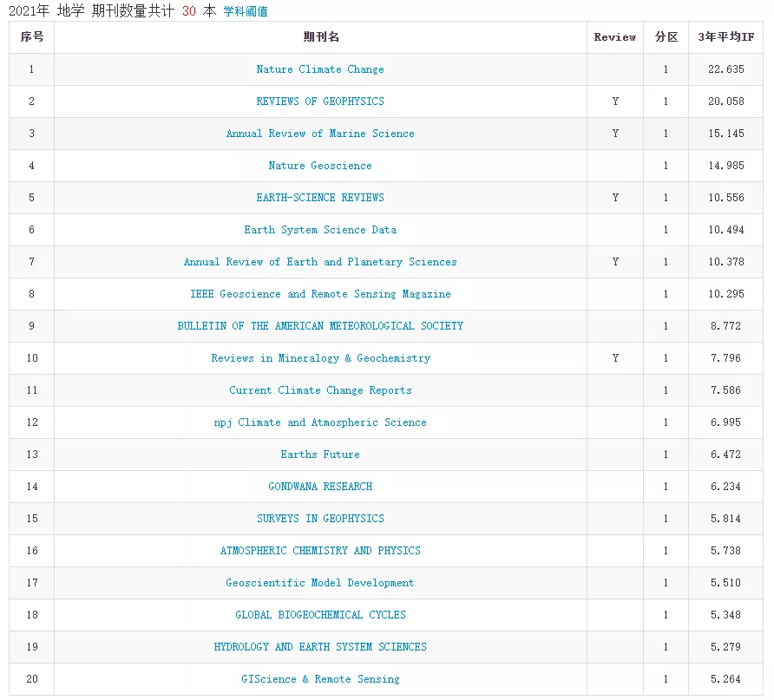Select the Nature Geoscience link
This screenshot has height=700, width=774.
[x=320, y=166]
